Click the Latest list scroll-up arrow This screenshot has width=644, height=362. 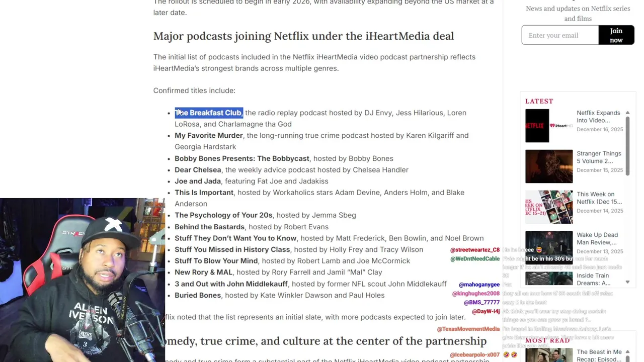[x=627, y=113]
